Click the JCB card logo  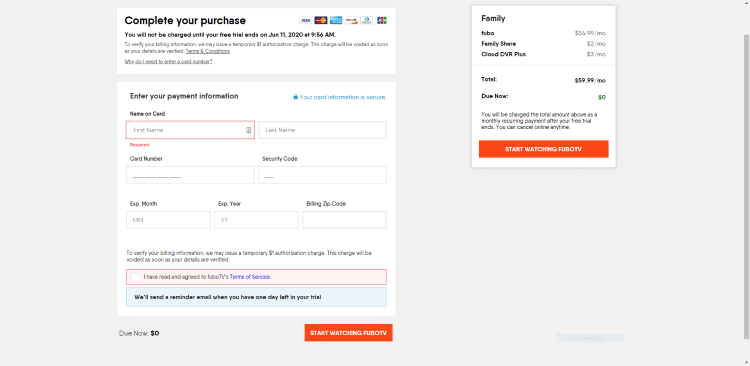click(382, 20)
